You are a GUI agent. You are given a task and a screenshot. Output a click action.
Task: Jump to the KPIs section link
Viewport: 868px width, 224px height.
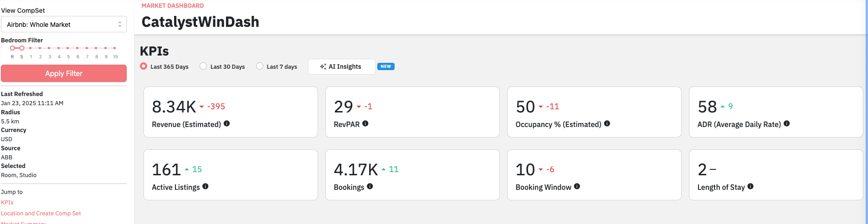(7, 203)
